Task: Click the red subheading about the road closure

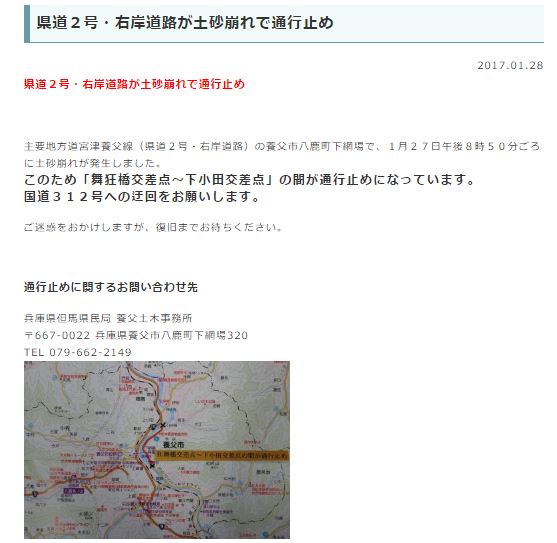Action: coord(134,84)
